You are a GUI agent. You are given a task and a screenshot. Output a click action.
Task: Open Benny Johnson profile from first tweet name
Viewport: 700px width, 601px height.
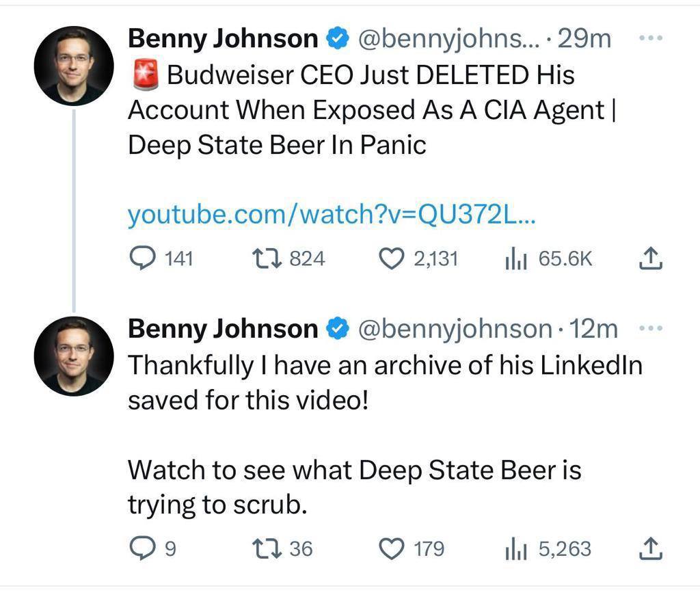223,40
